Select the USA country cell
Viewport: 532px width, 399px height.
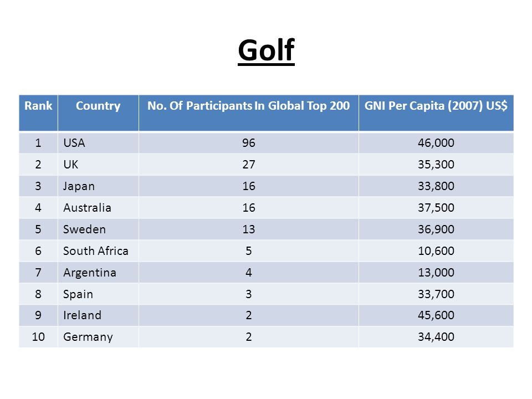coord(98,143)
